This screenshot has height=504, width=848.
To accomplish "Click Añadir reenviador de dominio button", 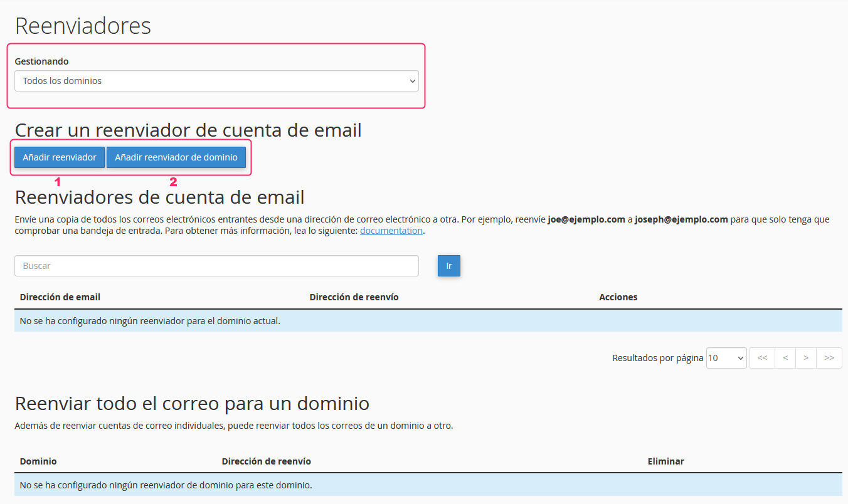I will click(176, 157).
